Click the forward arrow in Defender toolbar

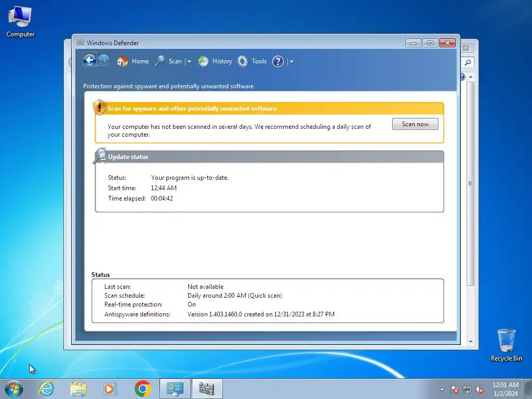104,61
